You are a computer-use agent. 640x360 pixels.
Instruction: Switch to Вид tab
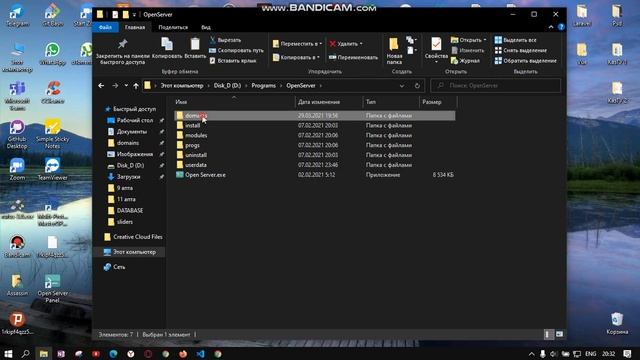pyautogui.click(x=206, y=27)
